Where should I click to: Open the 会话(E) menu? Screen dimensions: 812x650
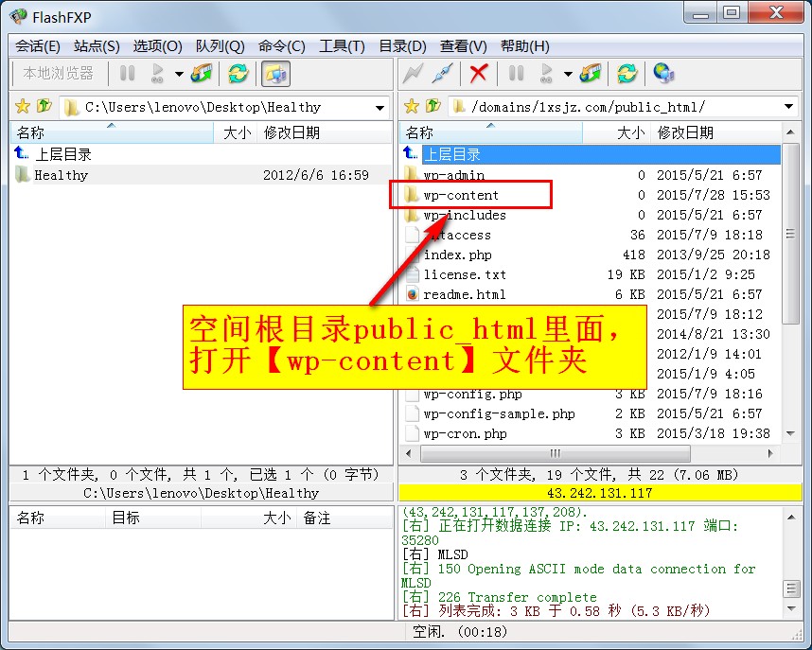click(37, 46)
